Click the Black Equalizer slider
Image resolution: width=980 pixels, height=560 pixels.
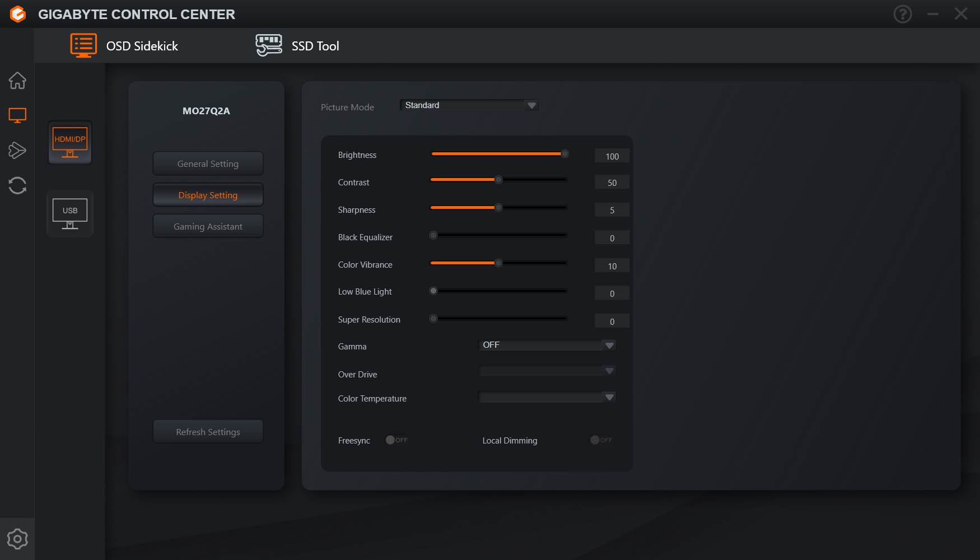pos(499,235)
